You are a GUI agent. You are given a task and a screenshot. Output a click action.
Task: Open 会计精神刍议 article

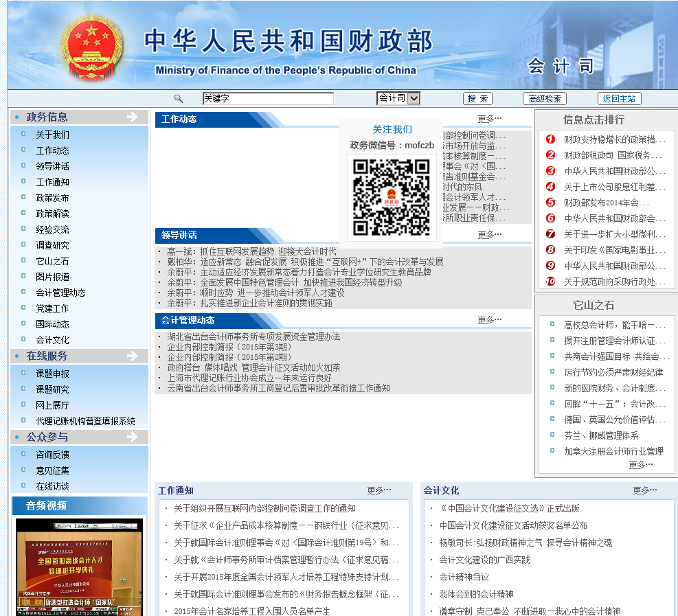464,577
